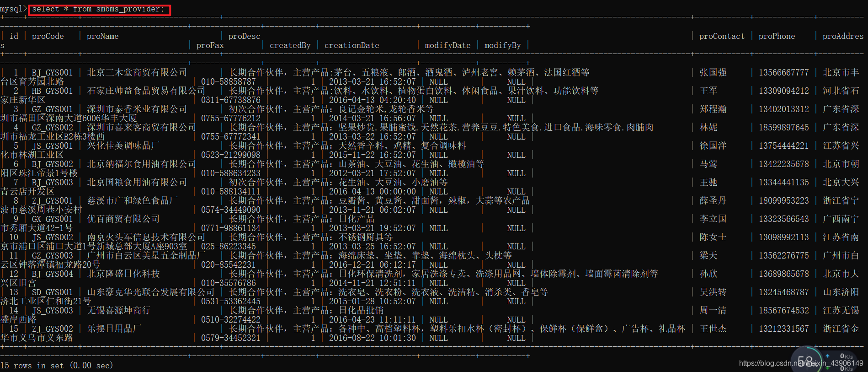Select the GZ_GYS003 provider code

pyautogui.click(x=52, y=256)
